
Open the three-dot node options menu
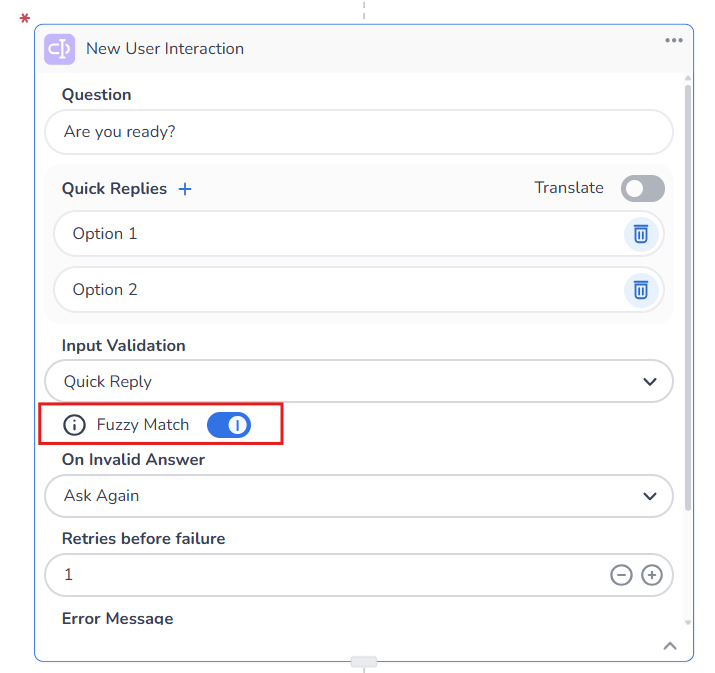point(674,40)
